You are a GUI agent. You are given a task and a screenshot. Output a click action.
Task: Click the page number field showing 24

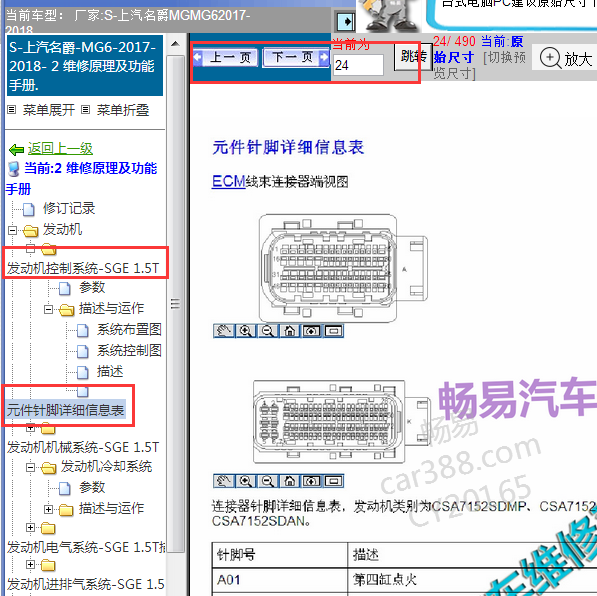(x=358, y=65)
